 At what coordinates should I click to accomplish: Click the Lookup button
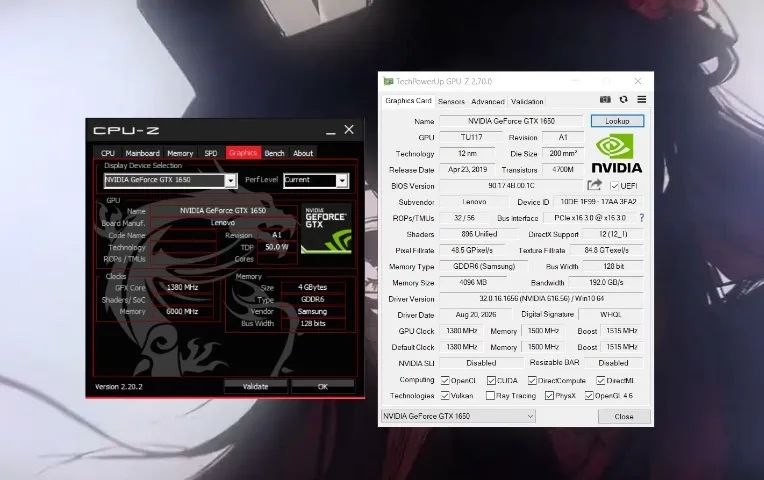(617, 121)
